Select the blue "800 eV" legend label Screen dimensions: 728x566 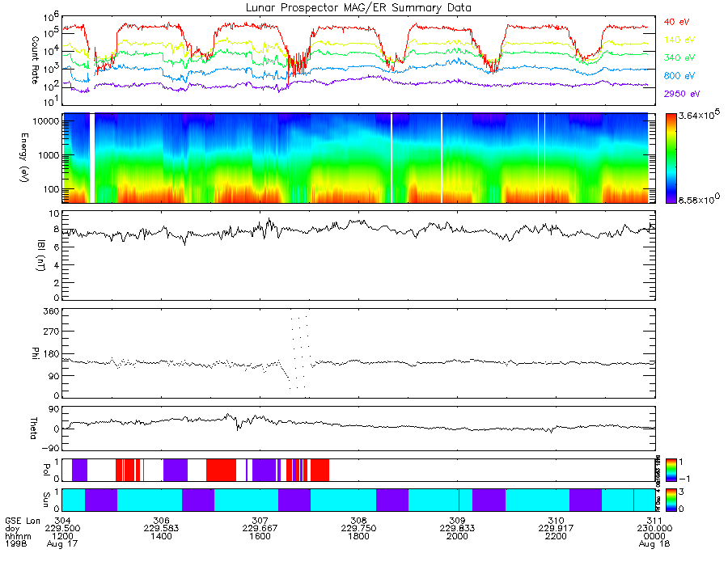pos(679,76)
